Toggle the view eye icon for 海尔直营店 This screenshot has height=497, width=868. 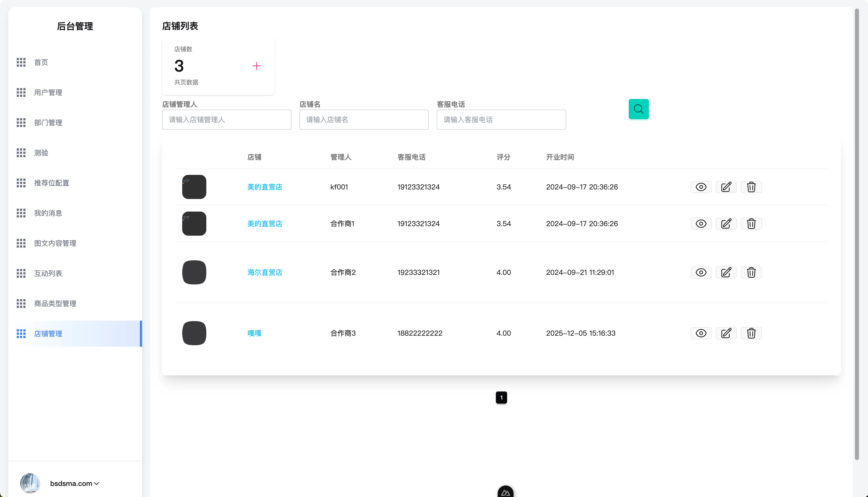tap(701, 272)
